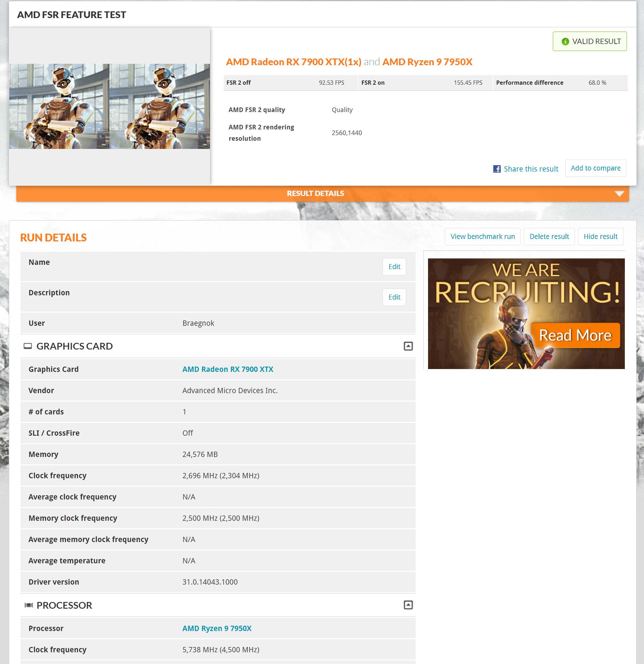Open AMD Radeon RX 7900 XTX table link
Image resolution: width=644 pixels, height=664 pixels.
click(x=228, y=369)
